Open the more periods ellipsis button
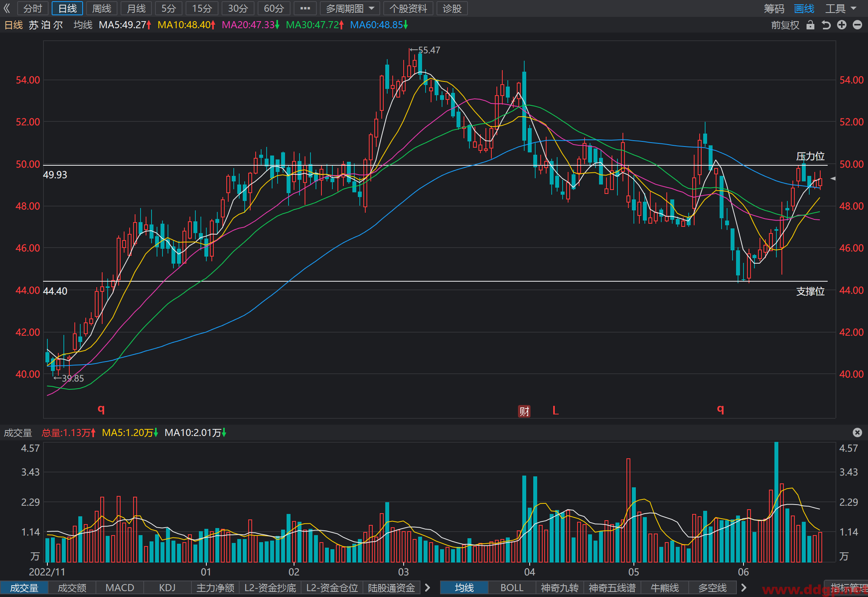Image resolution: width=868 pixels, height=597 pixels. point(305,8)
